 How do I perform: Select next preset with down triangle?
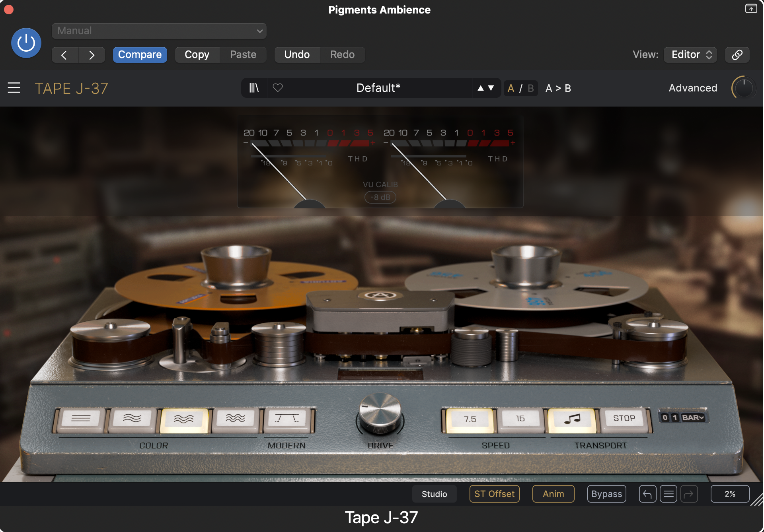[491, 88]
